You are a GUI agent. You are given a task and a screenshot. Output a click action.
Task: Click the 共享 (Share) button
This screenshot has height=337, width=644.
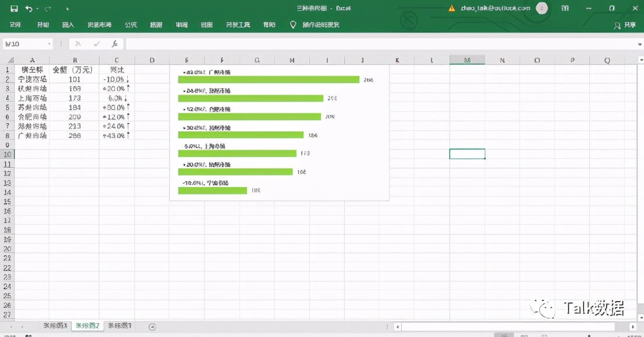click(x=625, y=26)
